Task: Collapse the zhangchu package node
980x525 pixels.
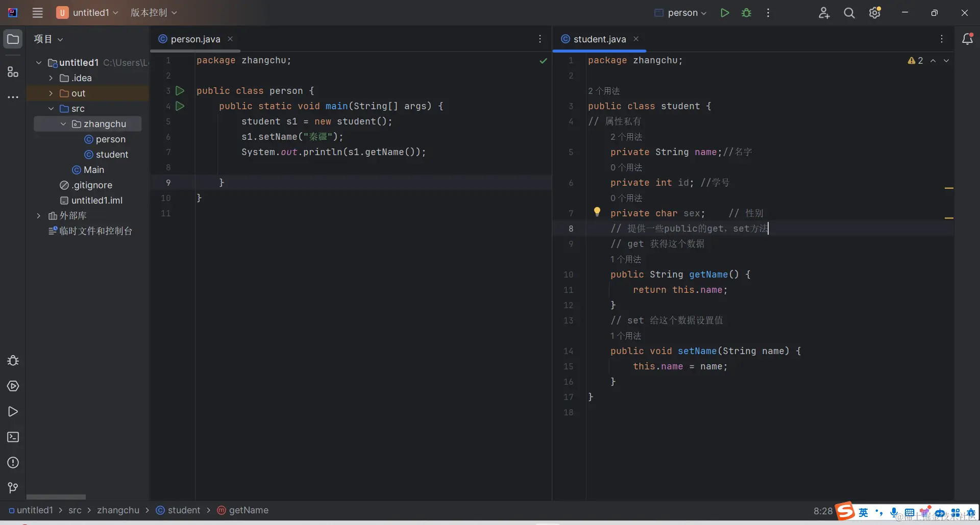Action: click(63, 124)
